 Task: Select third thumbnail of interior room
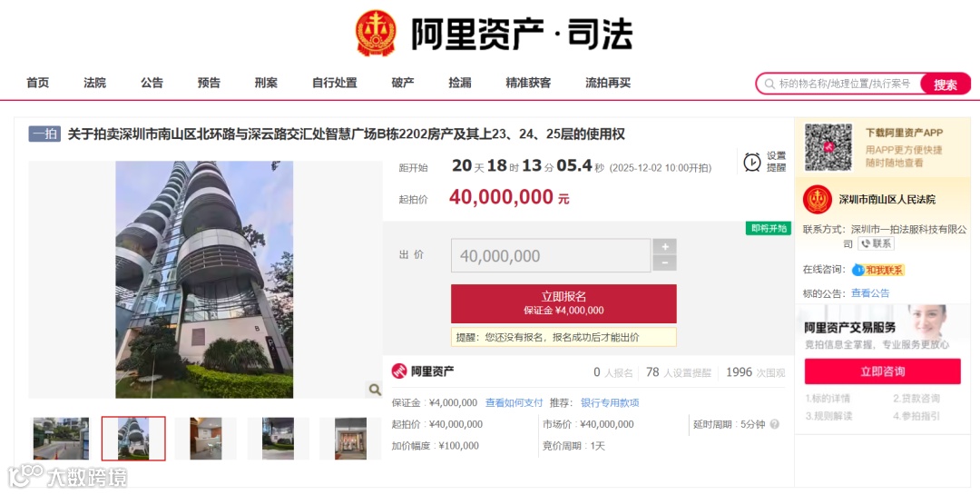pyautogui.click(x=206, y=439)
